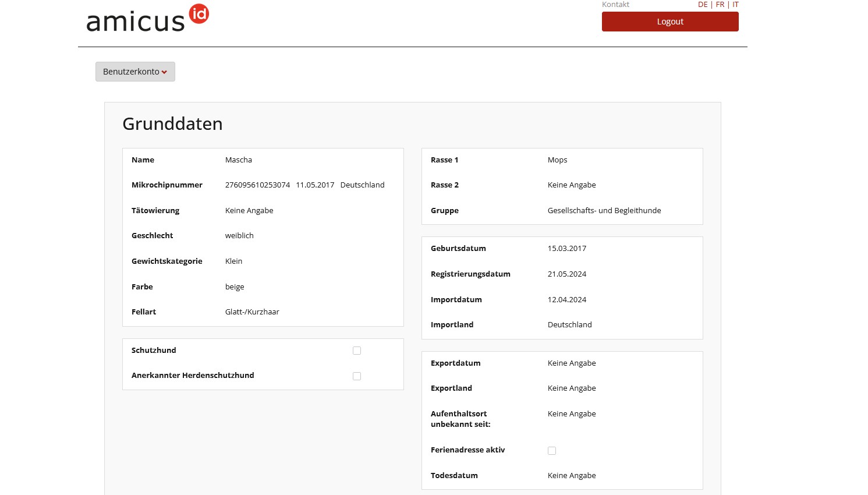The width and height of the screenshot is (868, 495).
Task: Click the Rasse 1 value Mops
Action: [x=557, y=160]
